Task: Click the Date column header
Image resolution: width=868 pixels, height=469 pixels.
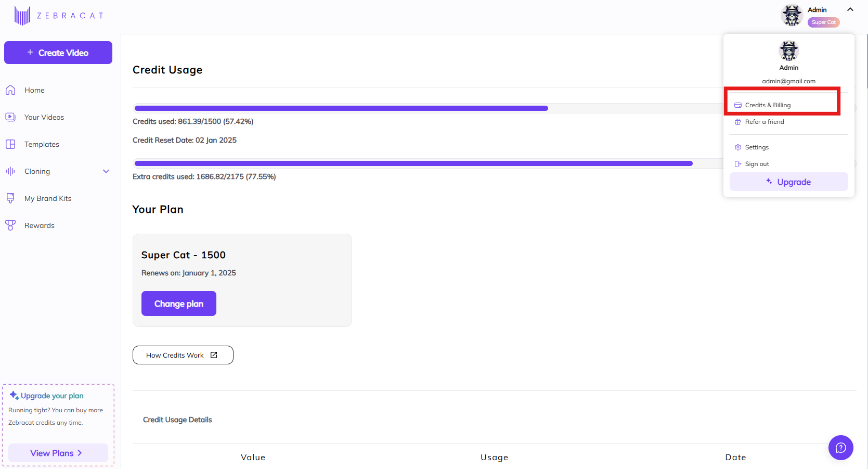Action: (x=736, y=457)
